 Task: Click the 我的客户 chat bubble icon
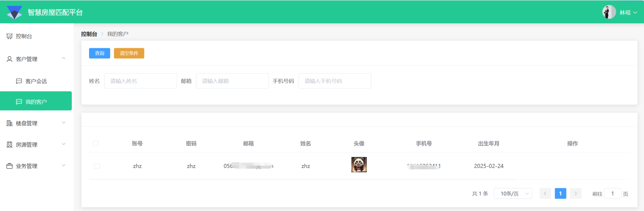pos(19,102)
